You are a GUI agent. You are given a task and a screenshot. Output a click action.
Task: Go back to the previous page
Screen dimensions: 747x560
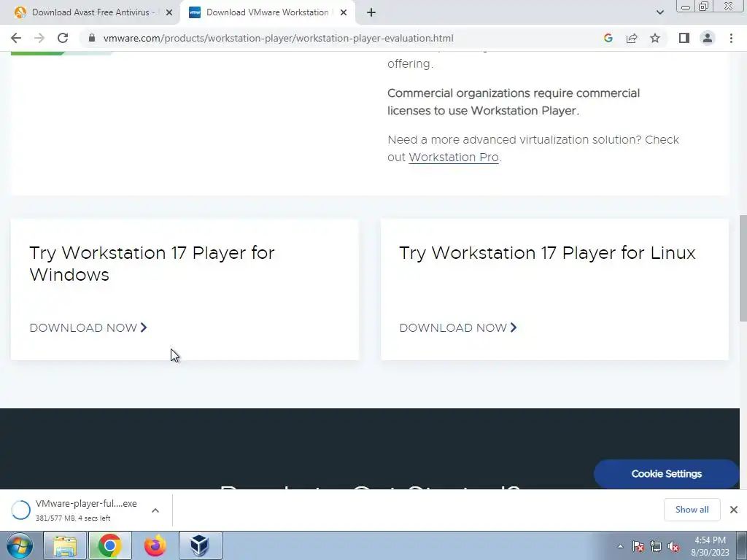click(x=16, y=38)
